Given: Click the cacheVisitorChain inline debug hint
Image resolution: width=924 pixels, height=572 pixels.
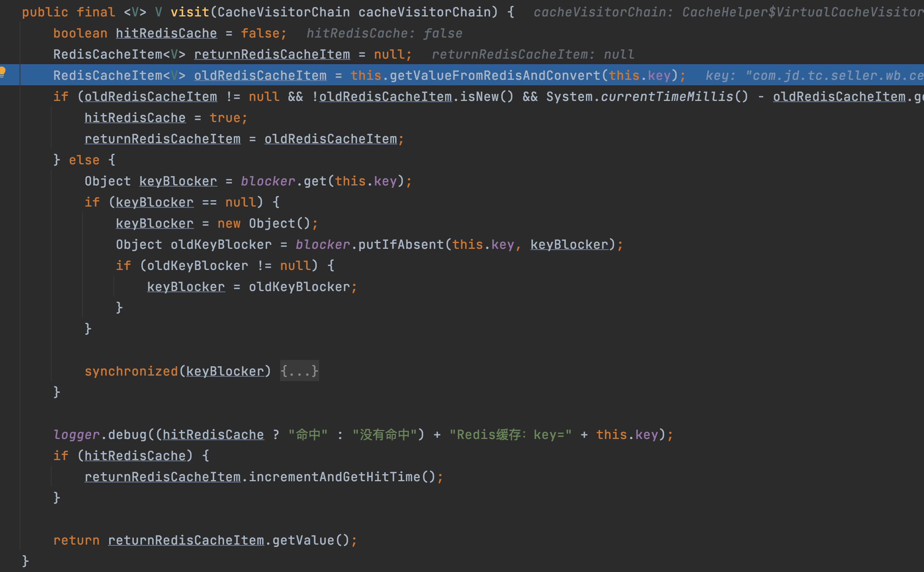Looking at the screenshot, I should [x=728, y=12].
